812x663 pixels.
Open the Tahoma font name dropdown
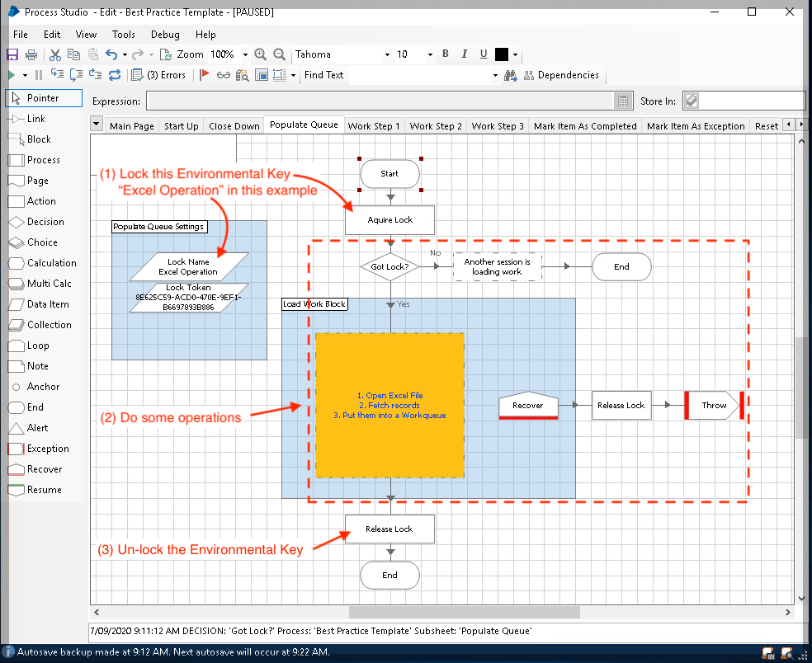pyautogui.click(x=387, y=55)
